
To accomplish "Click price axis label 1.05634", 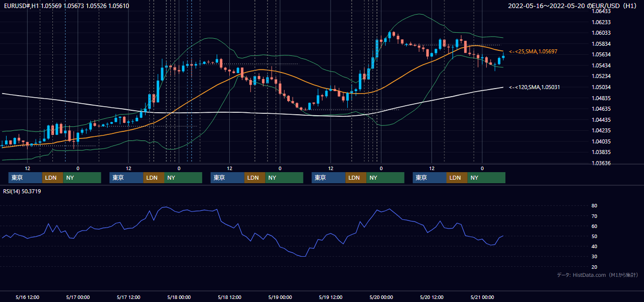I will click(x=601, y=54).
